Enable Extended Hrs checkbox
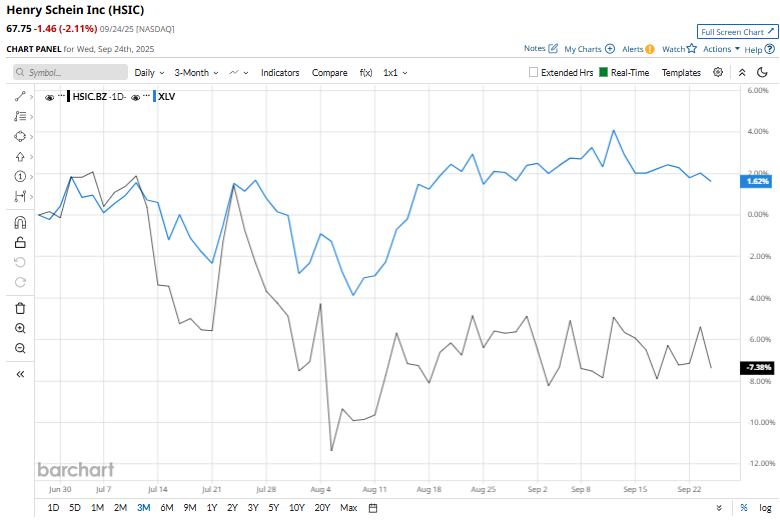 click(x=533, y=72)
